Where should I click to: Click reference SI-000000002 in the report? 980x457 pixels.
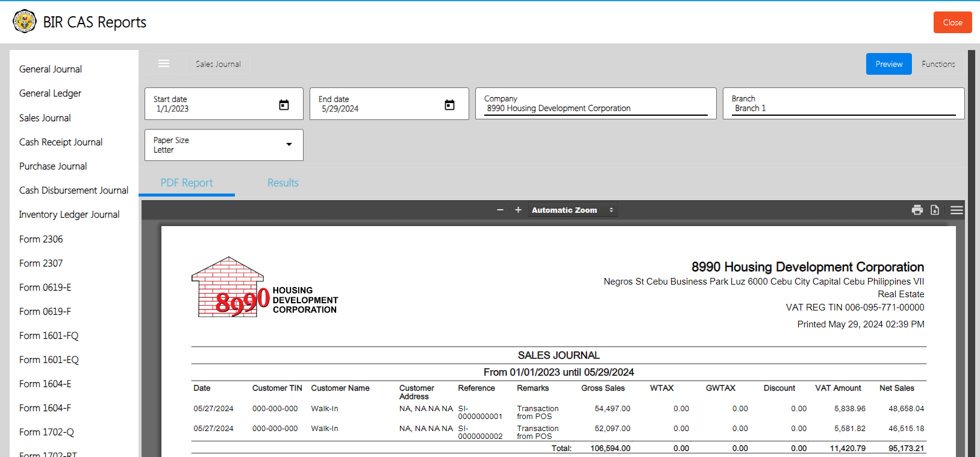(x=480, y=432)
